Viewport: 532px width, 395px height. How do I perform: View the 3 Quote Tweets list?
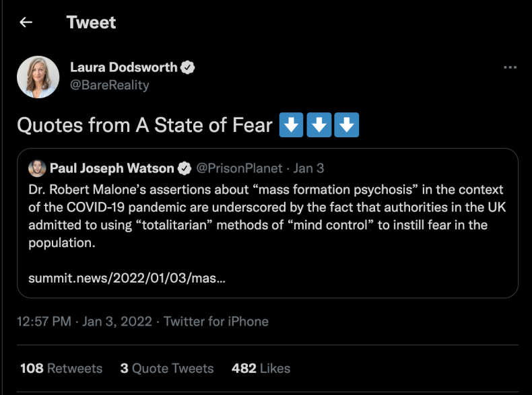[167, 368]
